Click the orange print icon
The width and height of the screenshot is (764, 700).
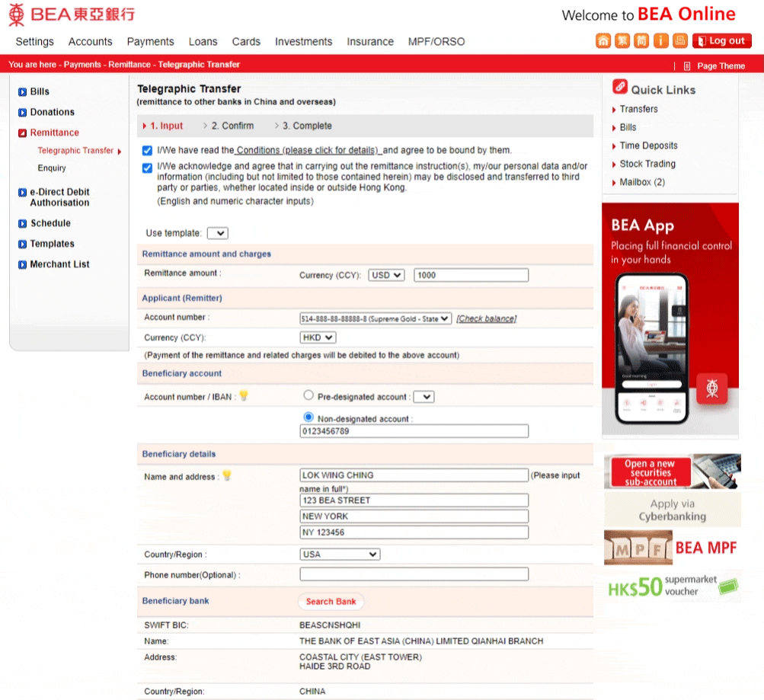pos(679,41)
